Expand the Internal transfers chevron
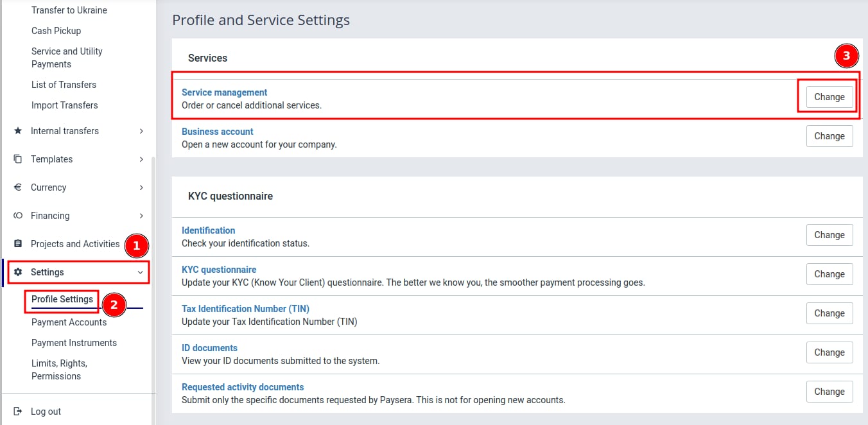The width and height of the screenshot is (868, 425). [x=141, y=131]
